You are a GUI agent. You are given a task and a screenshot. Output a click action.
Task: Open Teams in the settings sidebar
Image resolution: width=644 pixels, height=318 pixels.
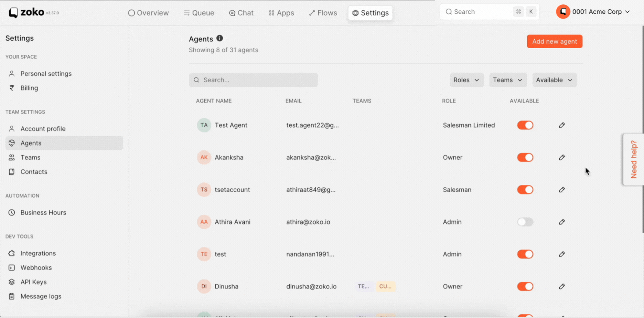64,157
